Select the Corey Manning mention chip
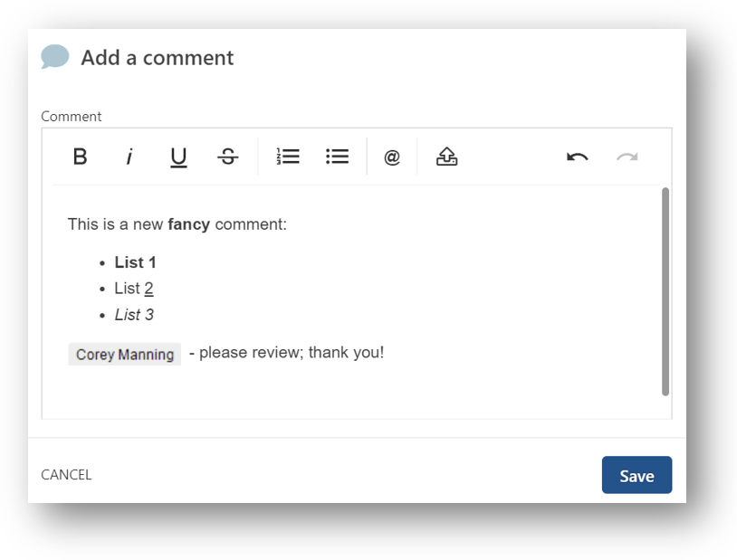The image size is (737, 560). click(x=125, y=355)
